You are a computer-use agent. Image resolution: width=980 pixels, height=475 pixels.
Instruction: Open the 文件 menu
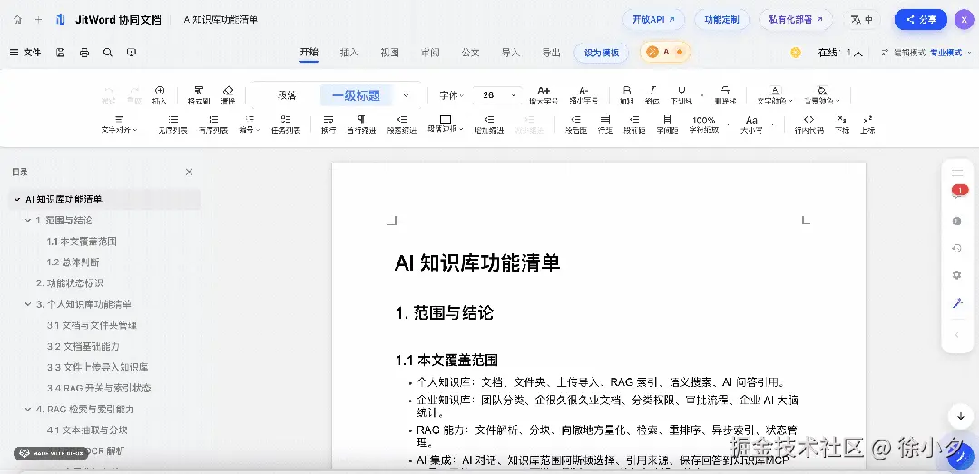[x=25, y=53]
